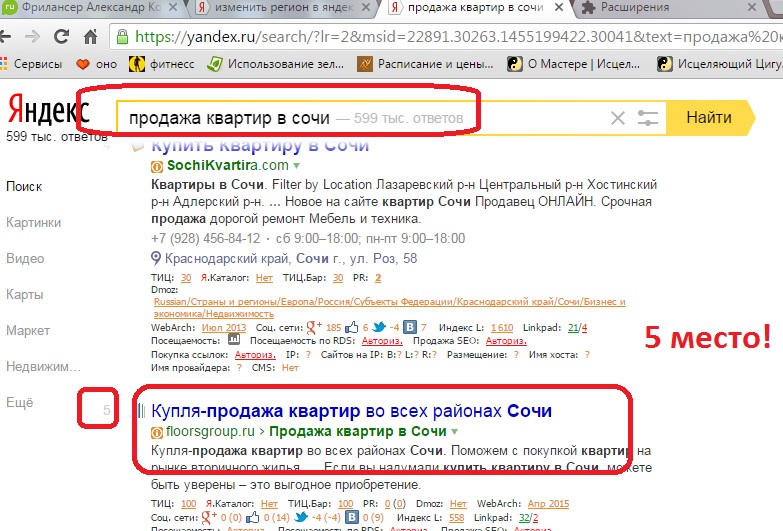This screenshot has width=783, height=531.
Task: Open the фитнесс bookmark
Action: [x=161, y=64]
